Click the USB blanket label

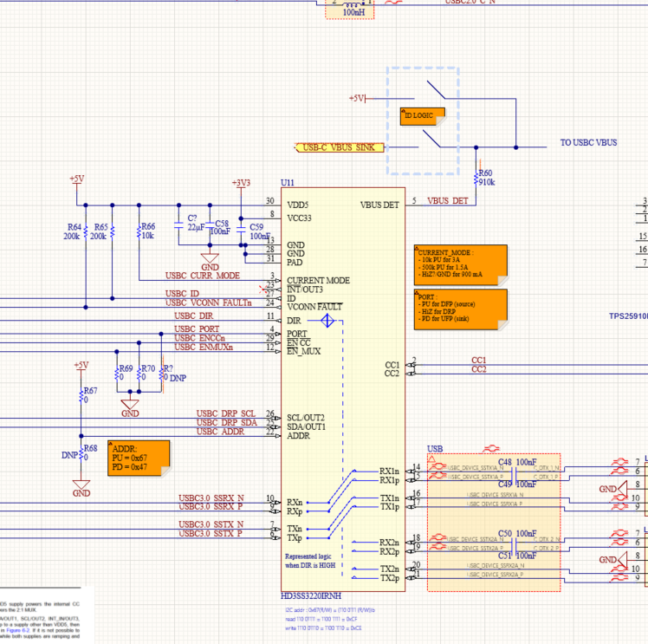click(435, 448)
